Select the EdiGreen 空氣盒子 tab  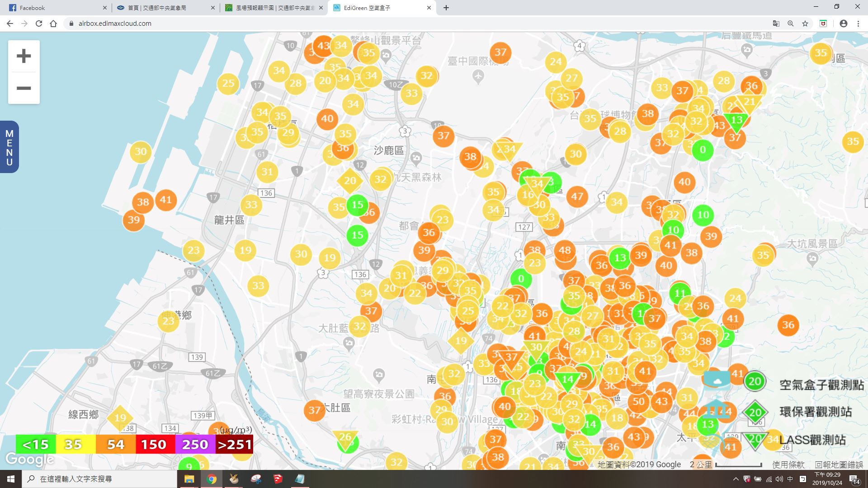point(382,8)
